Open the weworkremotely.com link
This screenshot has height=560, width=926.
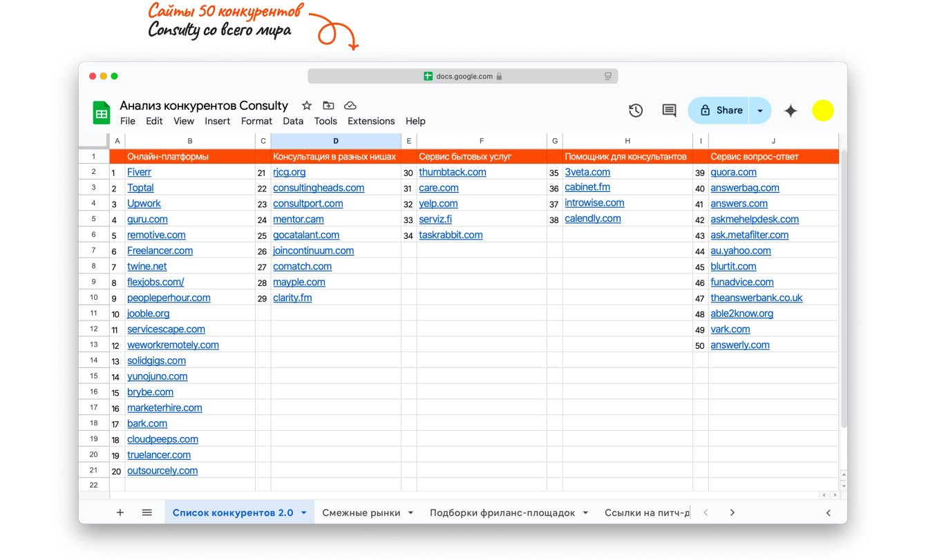pyautogui.click(x=173, y=345)
